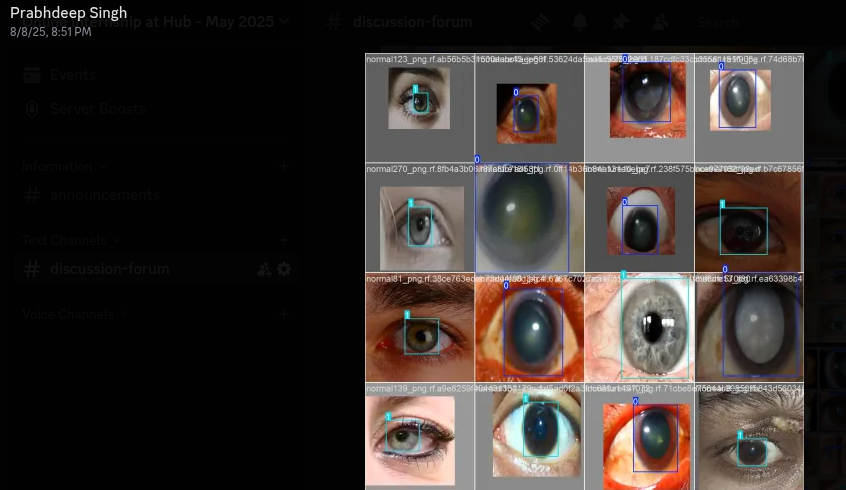Open discussion-forum channel settings gear
The image size is (846, 490).
(x=284, y=269)
